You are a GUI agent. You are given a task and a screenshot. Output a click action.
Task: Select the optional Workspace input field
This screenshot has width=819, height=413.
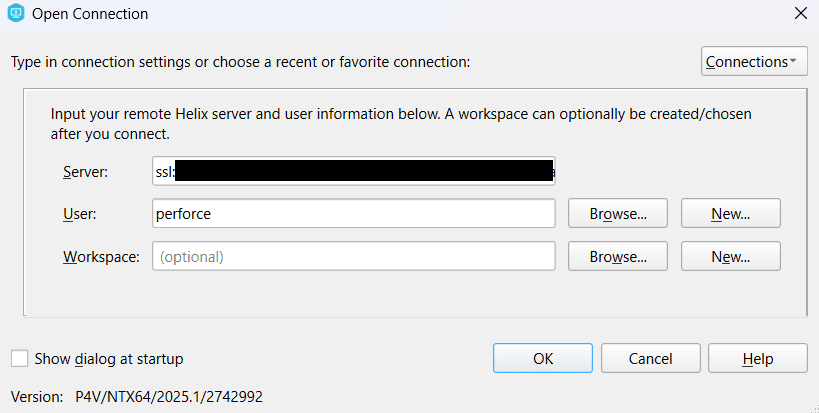[x=354, y=256]
